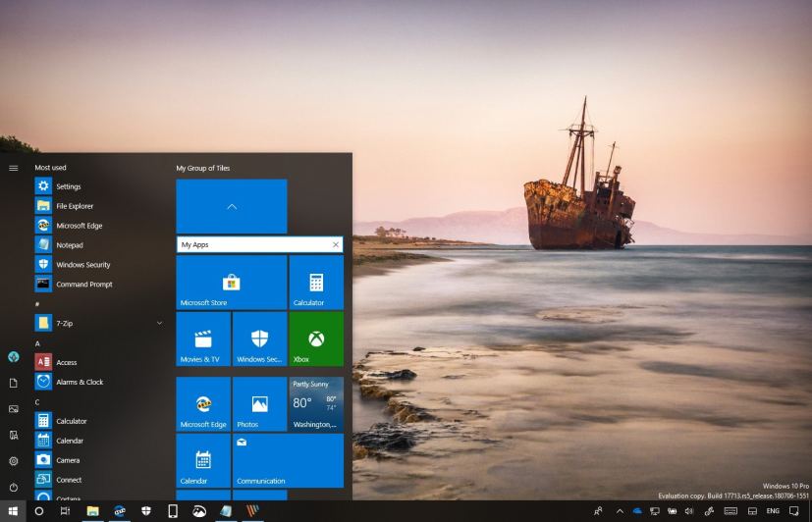Open Task View on the taskbar

[65, 511]
